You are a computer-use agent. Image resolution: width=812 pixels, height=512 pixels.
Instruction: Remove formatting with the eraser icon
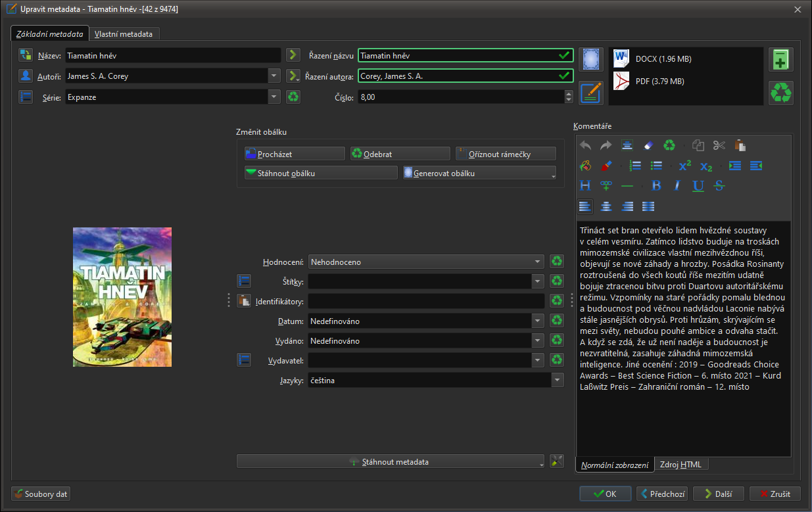(648, 146)
